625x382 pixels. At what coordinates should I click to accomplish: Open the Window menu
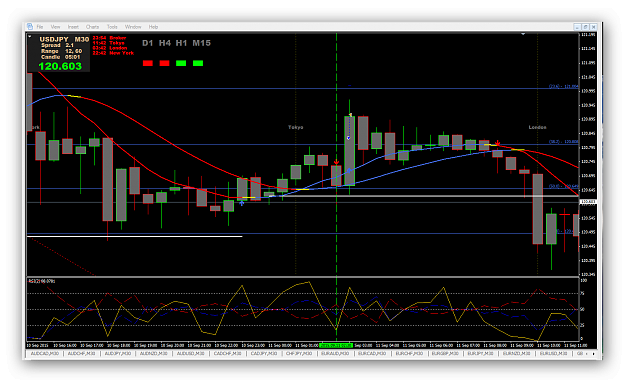(x=133, y=27)
